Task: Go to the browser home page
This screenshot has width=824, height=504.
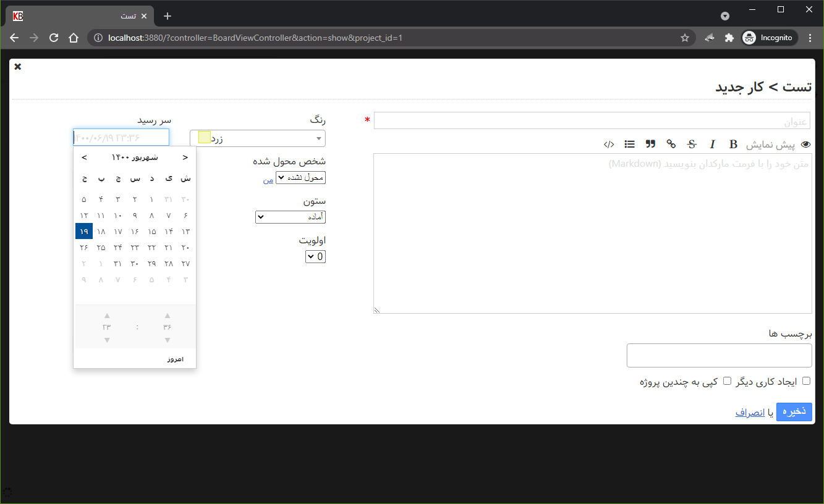Action: coord(74,38)
